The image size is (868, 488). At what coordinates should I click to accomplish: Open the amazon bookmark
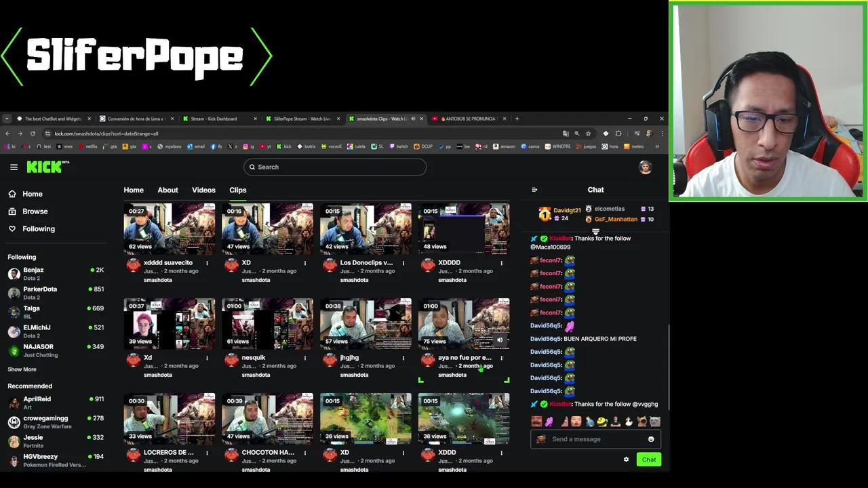tap(505, 146)
